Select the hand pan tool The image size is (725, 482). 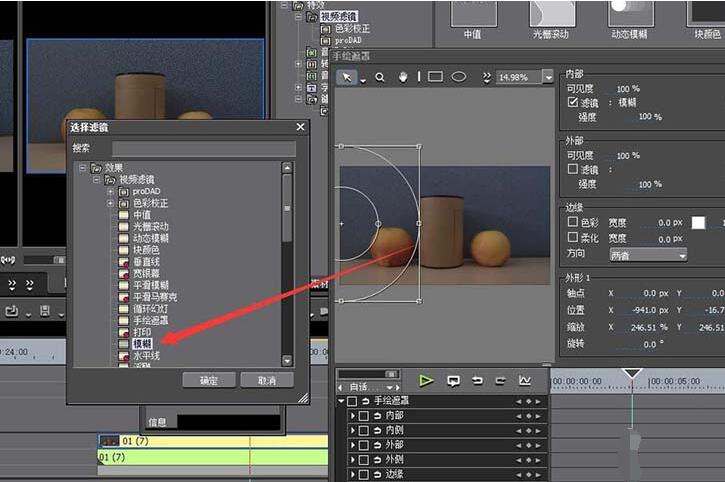point(404,77)
